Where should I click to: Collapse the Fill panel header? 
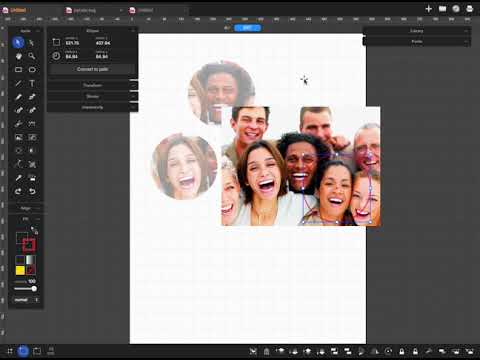[25, 219]
